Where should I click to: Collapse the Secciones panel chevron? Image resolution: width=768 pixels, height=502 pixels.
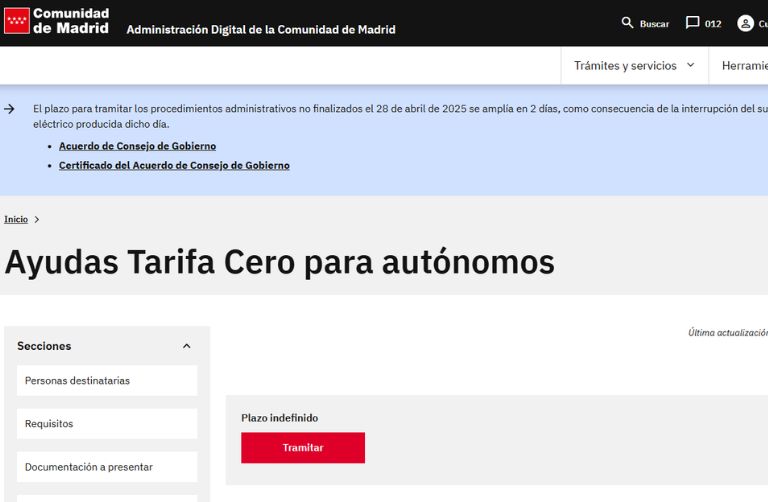tap(187, 346)
